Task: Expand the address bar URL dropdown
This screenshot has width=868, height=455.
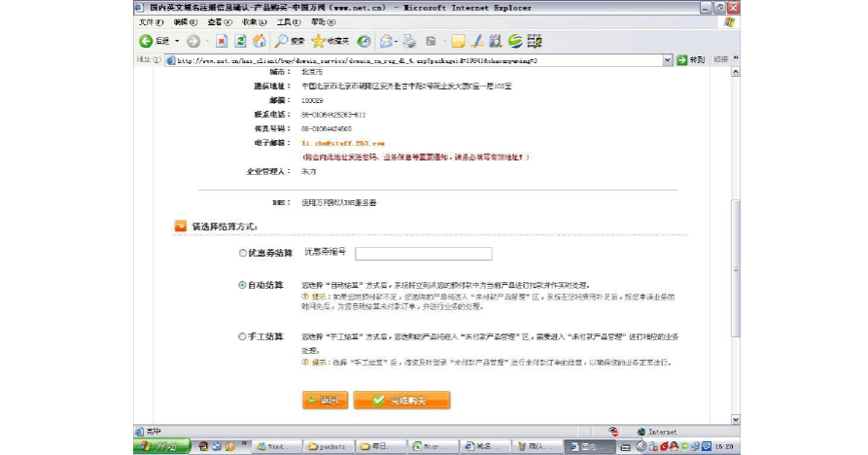Action: [668, 60]
